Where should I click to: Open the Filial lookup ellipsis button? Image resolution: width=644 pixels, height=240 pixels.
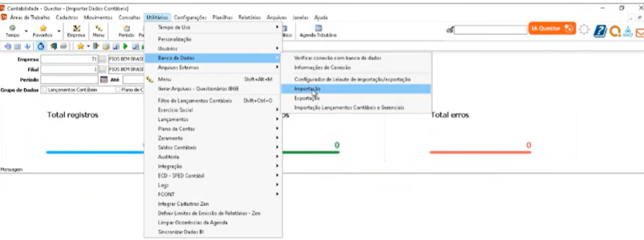tap(102, 69)
